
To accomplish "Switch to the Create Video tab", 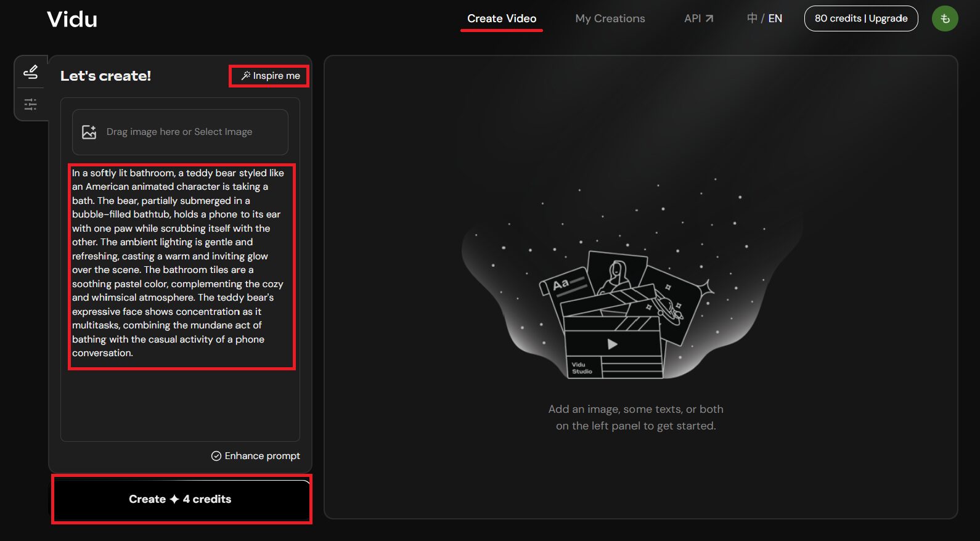I will click(501, 18).
